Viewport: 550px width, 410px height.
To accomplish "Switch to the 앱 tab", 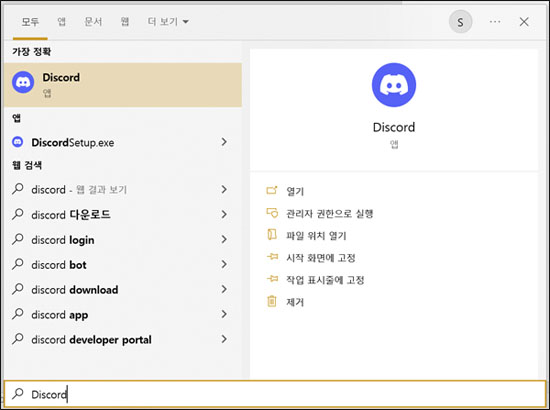I will [62, 22].
